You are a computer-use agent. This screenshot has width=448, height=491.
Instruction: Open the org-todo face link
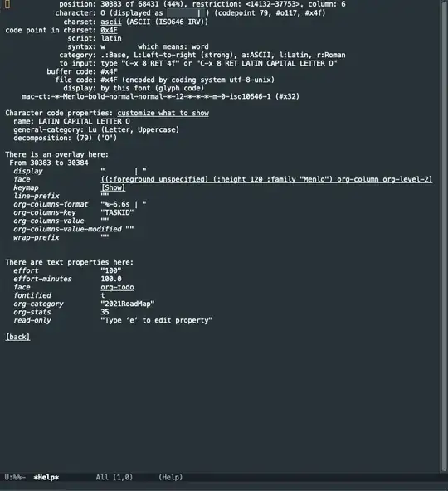click(117, 287)
